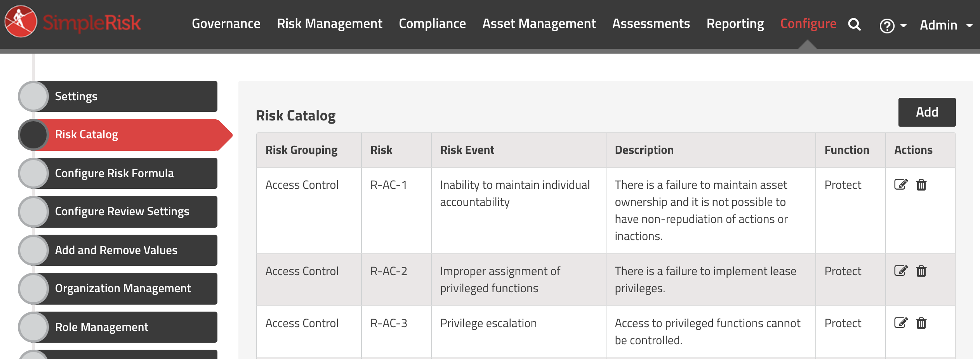
Task: Edit the R-AC-1 risk entry
Action: pos(901,185)
